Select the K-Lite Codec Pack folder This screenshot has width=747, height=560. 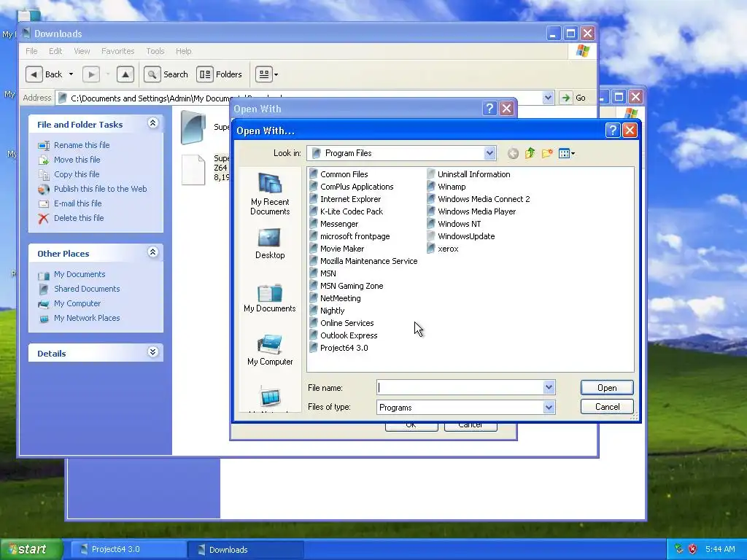[347, 211]
